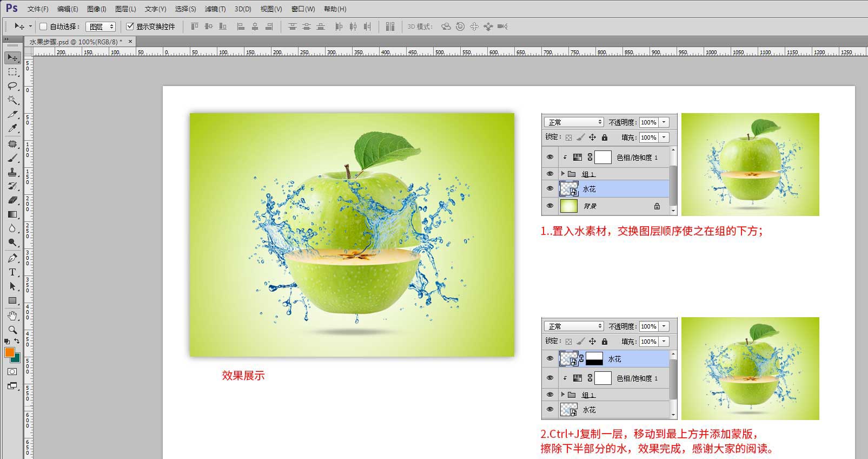
Task: Open the 编辑(E) menu
Action: click(68, 9)
